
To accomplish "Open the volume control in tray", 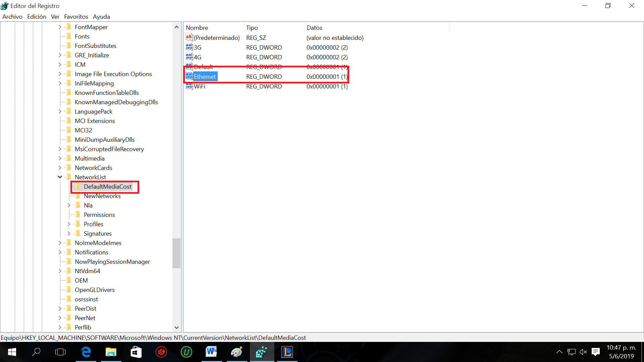I will [583, 352].
